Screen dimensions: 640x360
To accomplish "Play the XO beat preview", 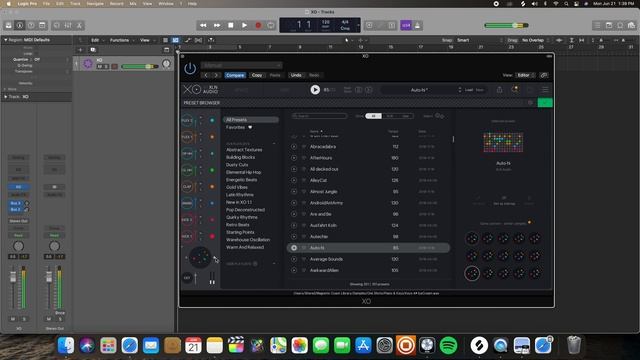I will click(315, 89).
